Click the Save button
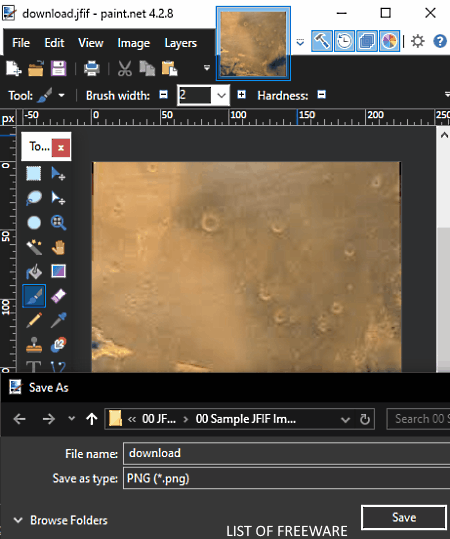Image resolution: width=450 pixels, height=539 pixels. click(x=404, y=517)
